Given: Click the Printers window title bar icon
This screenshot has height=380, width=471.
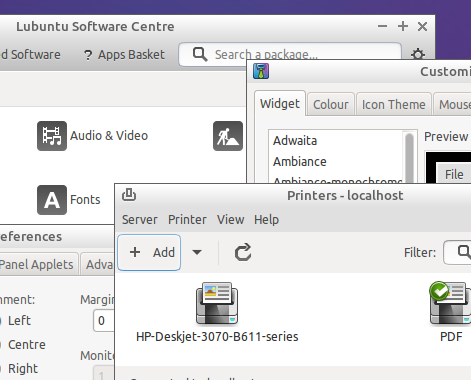Looking at the screenshot, I should [129, 195].
